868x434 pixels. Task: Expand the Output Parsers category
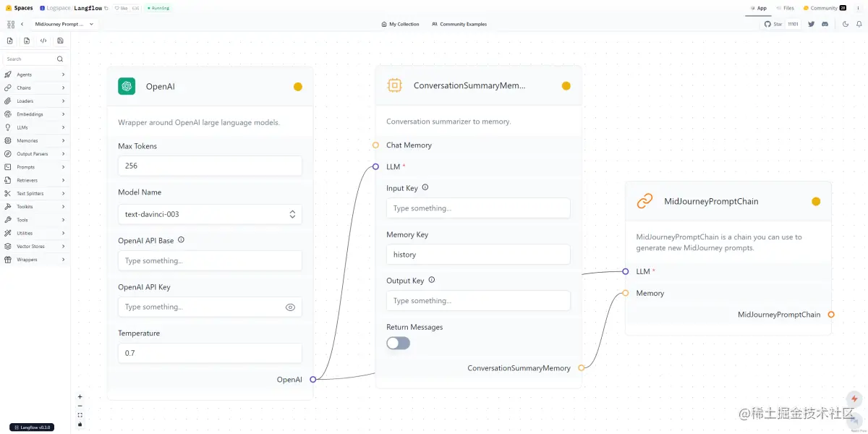click(x=35, y=154)
